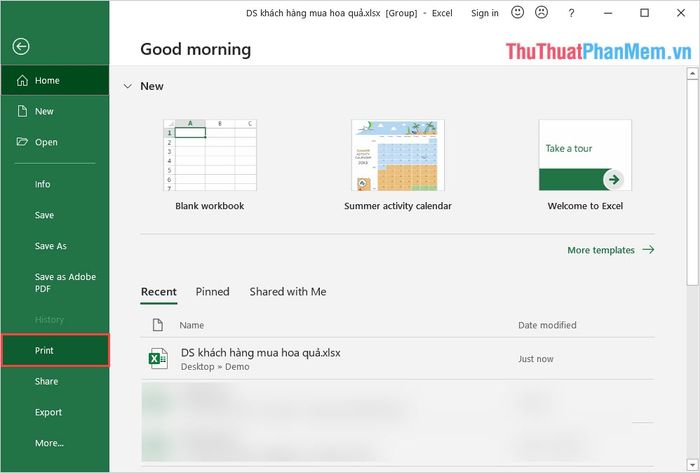This screenshot has height=473, width=700.
Task: Click the file type column header icon
Action: [158, 325]
